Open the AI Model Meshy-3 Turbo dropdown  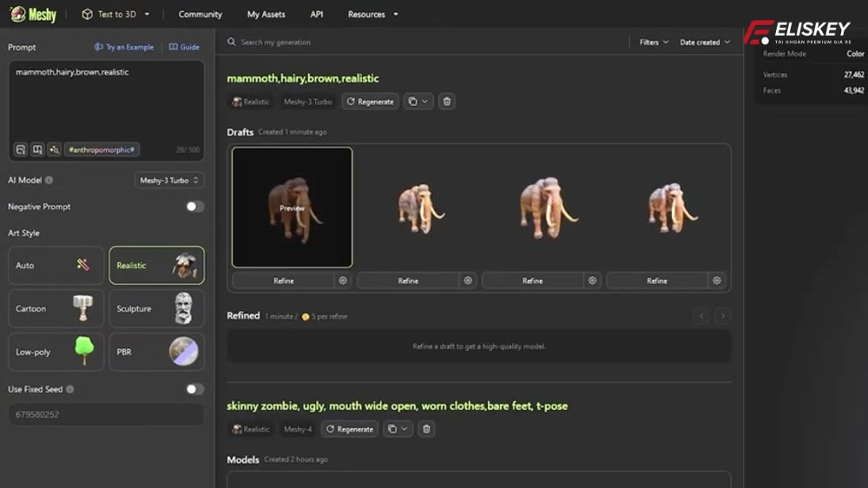tap(170, 181)
